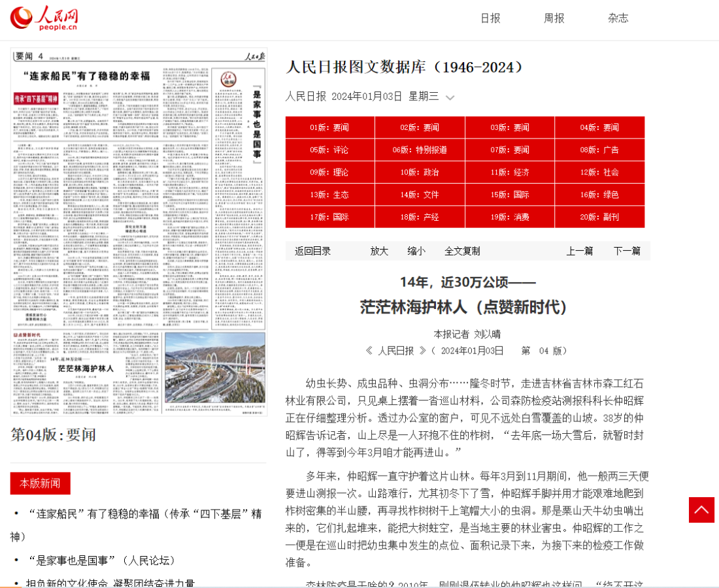Image resolution: width=719 pixels, height=588 pixels.
Task: Open the 08版: 广告 page
Action: coord(599,150)
